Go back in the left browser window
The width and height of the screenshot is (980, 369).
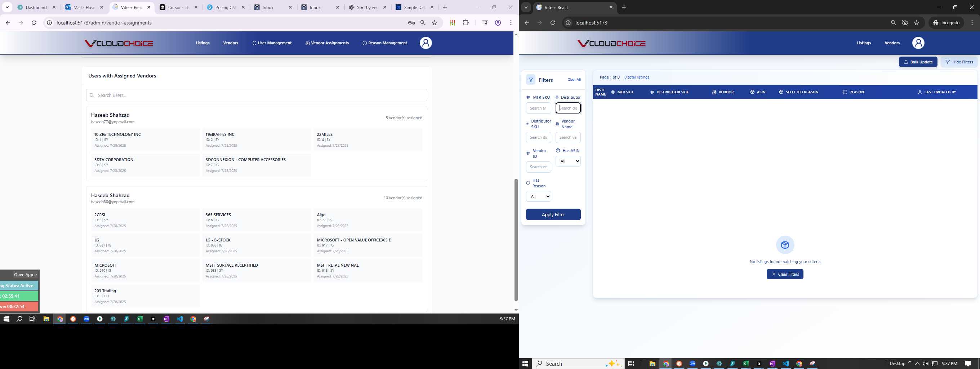(x=8, y=23)
